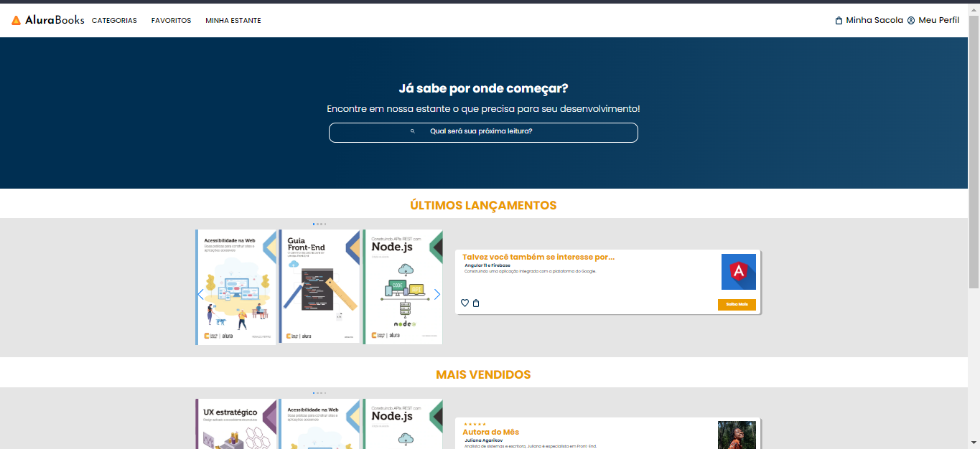Screen dimensions: 980x449
Task: Slide Últimos Lançamentos carousel to previous
Action: click(200, 294)
